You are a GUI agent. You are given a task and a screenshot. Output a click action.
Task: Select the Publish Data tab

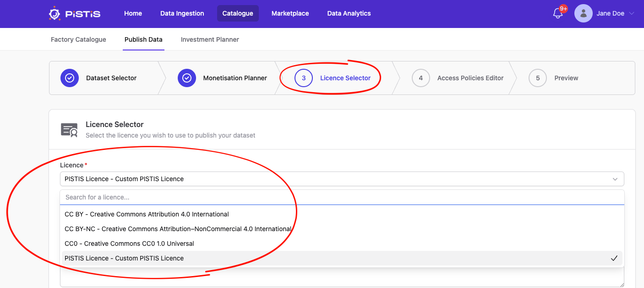143,39
